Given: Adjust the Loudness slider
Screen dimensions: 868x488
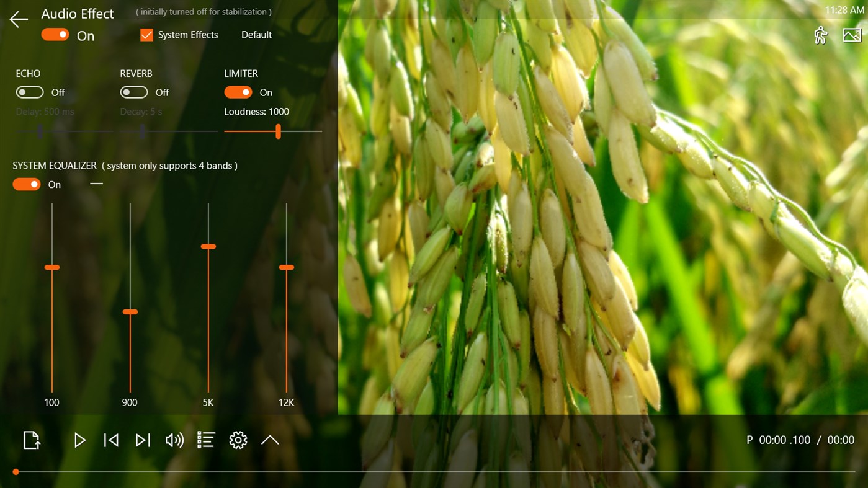Looking at the screenshot, I should pyautogui.click(x=278, y=131).
